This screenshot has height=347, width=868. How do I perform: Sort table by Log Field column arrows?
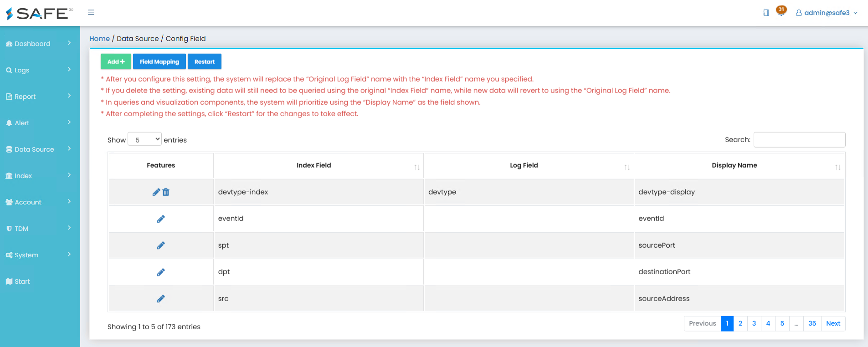point(627,167)
